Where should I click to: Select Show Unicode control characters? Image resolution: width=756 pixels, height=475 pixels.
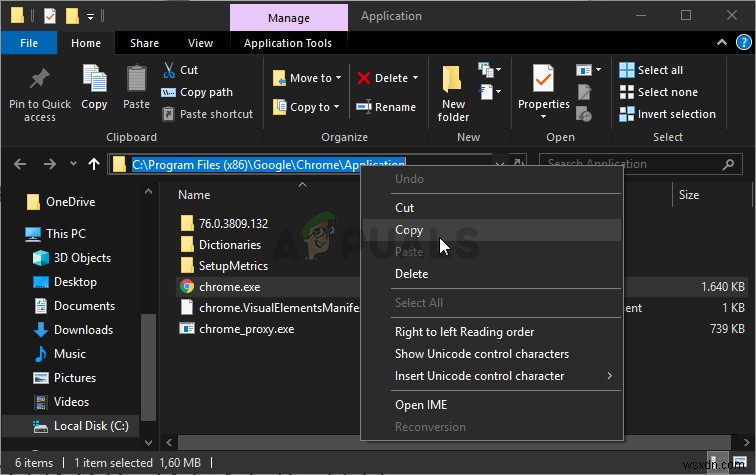coord(492,354)
